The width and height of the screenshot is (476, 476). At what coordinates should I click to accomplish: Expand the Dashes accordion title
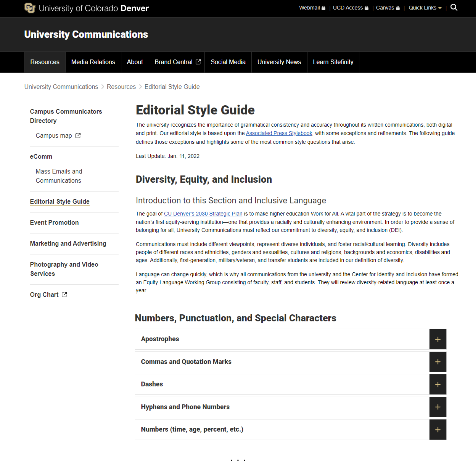pos(152,384)
